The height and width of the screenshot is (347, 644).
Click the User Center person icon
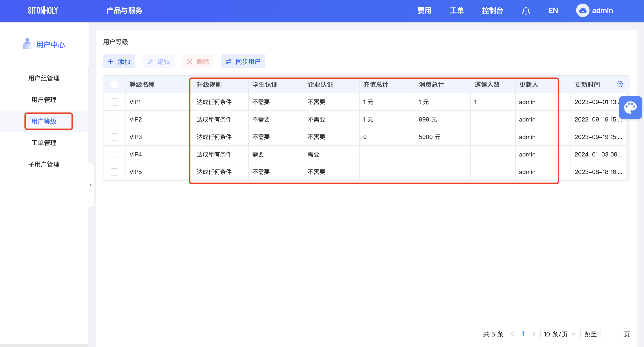point(27,44)
